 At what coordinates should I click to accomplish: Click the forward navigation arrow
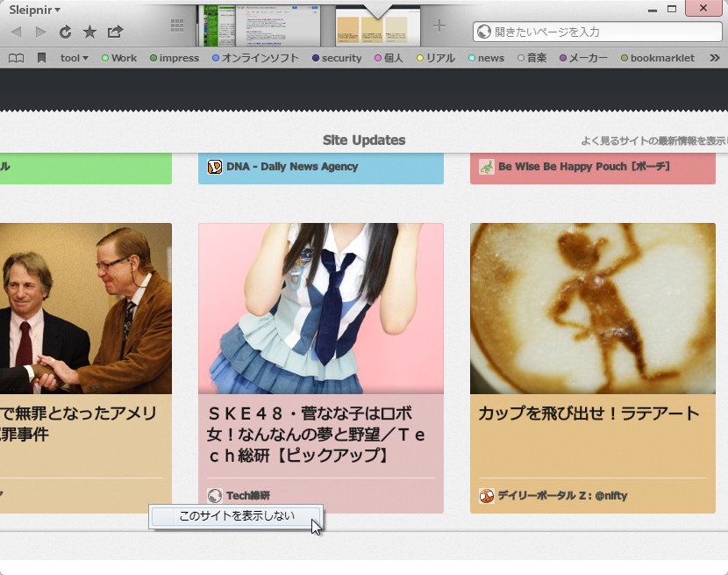click(39, 32)
